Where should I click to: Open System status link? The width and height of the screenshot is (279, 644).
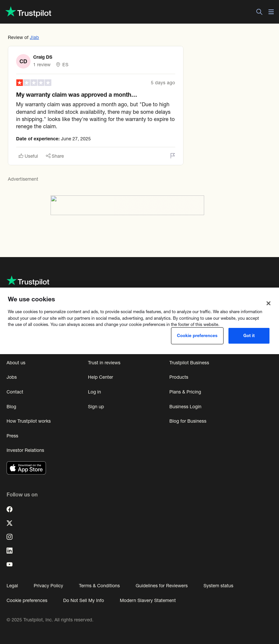pyautogui.click(x=218, y=586)
